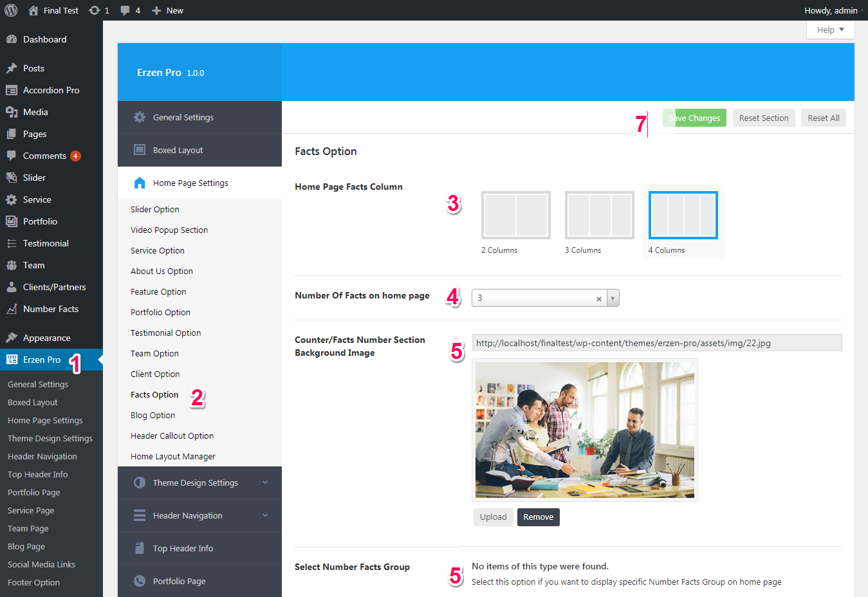Click the General Settings gear icon in panel
The height and width of the screenshot is (597, 868).
140,117
